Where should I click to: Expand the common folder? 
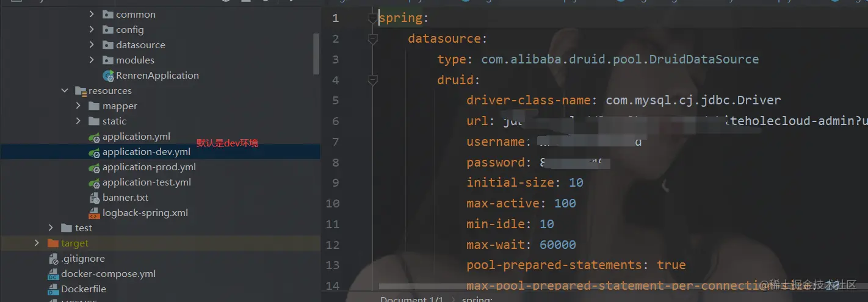pyautogui.click(x=92, y=14)
